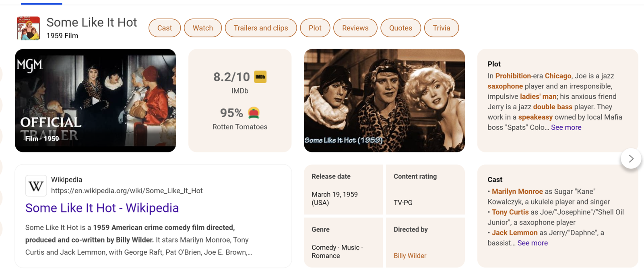Open the Marilyn Monroe cast link
This screenshot has height=272, width=644.
(x=517, y=192)
